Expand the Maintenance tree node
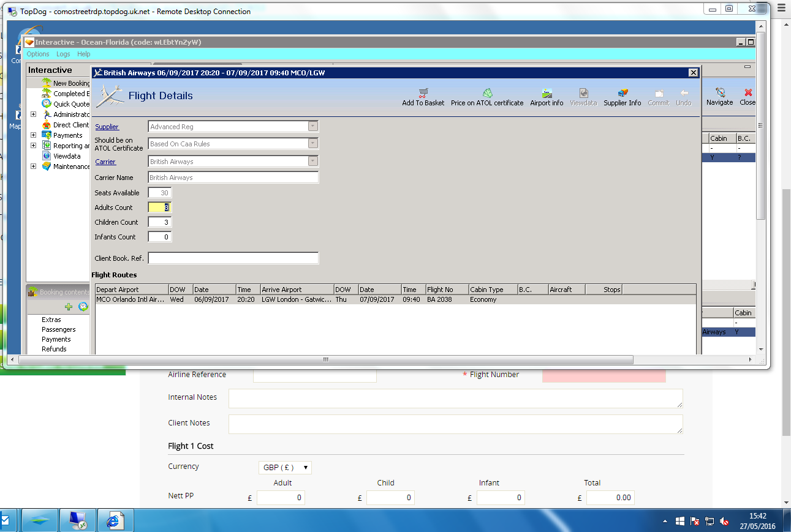 click(33, 167)
